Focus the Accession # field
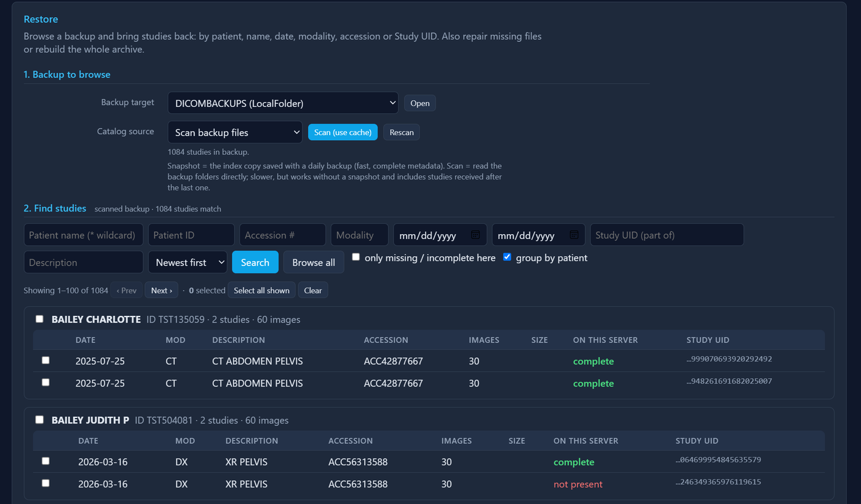Image resolution: width=861 pixels, height=504 pixels. click(283, 235)
